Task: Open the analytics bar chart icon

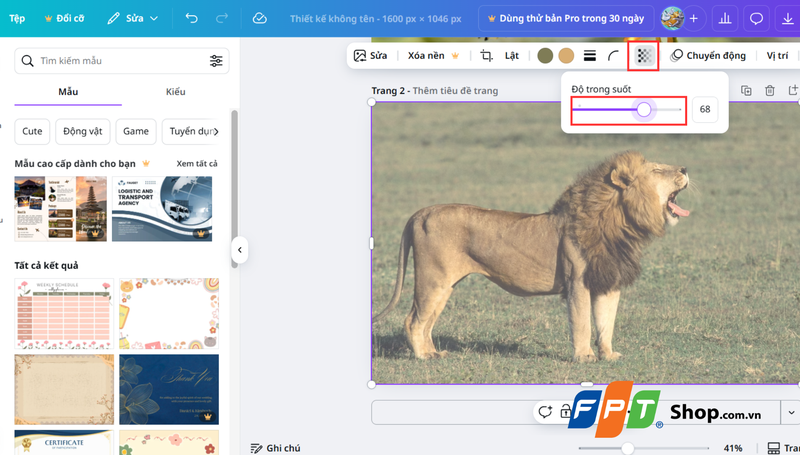Action: [724, 18]
